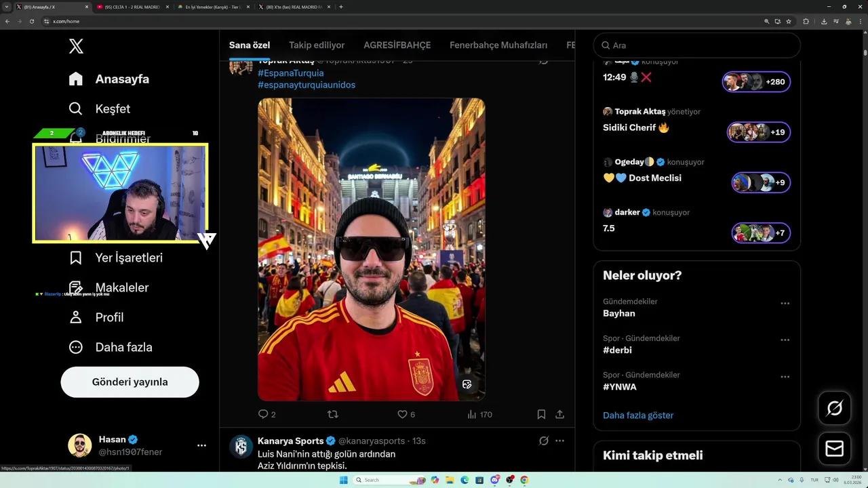
Task: Open Makaleler in sidebar
Action: click(x=108, y=287)
